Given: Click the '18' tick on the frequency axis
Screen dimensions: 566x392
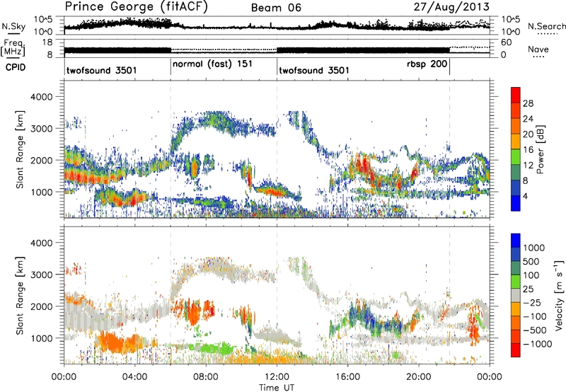Looking at the screenshot, I should (x=47, y=42).
